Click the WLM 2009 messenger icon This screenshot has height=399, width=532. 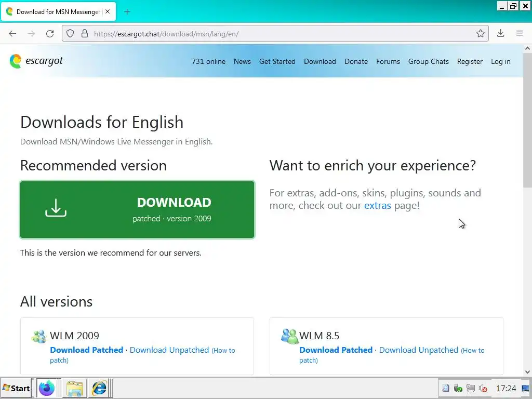[x=39, y=336]
